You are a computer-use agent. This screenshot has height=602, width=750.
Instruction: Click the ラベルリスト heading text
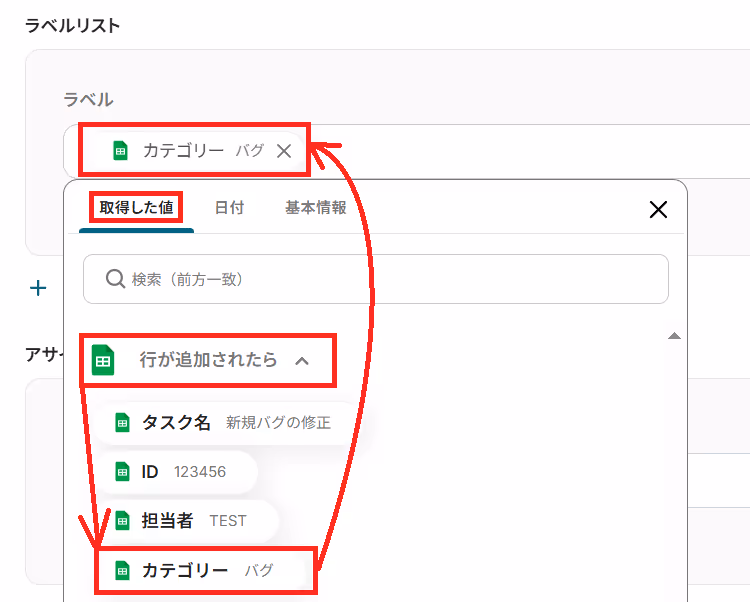coord(72,25)
